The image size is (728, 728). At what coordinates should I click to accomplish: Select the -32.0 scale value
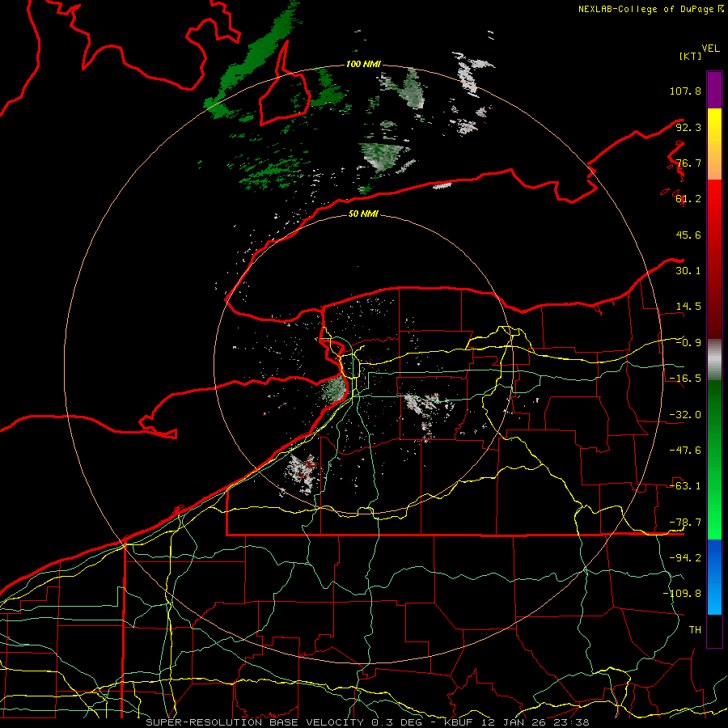tap(685, 415)
